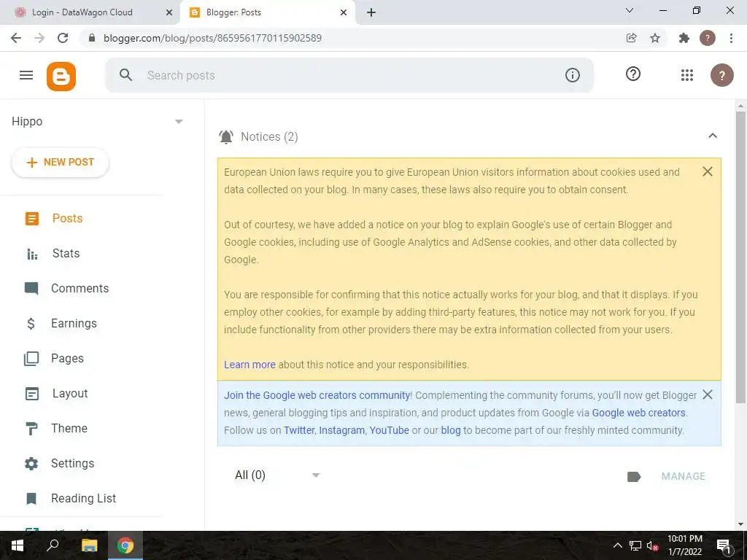This screenshot has width=747, height=560.
Task: Reload the page
Action: click(x=63, y=38)
